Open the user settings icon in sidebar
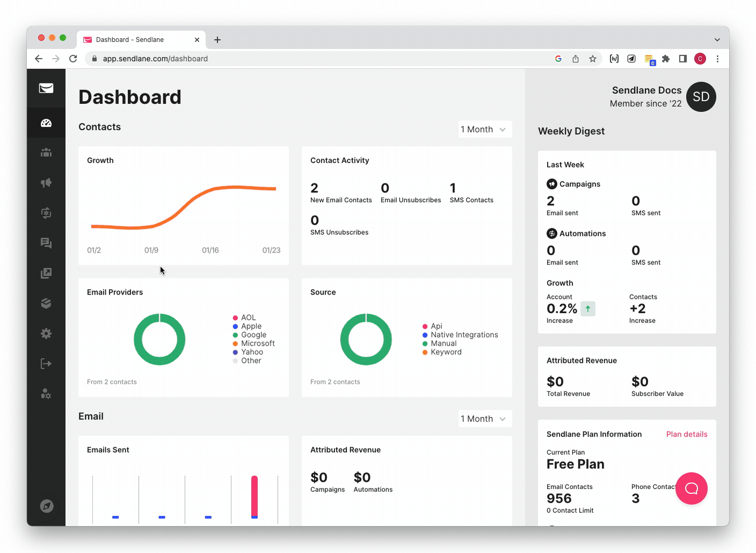 [x=46, y=394]
